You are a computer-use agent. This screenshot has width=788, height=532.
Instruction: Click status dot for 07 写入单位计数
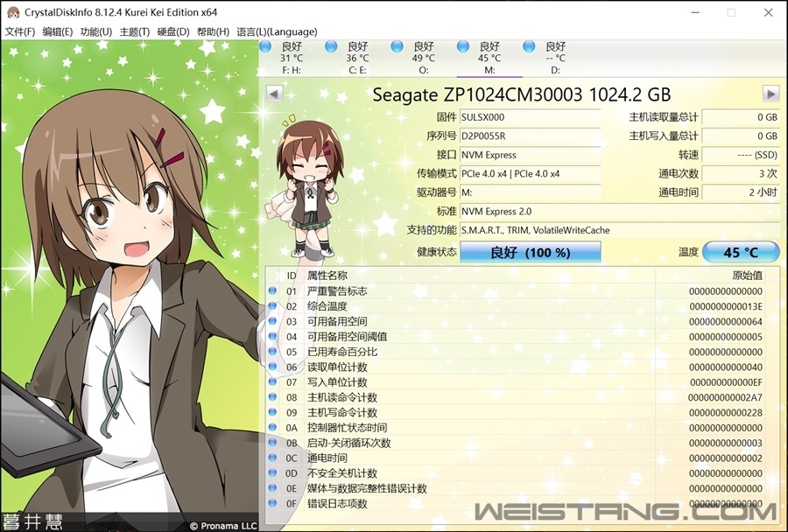[x=272, y=381]
